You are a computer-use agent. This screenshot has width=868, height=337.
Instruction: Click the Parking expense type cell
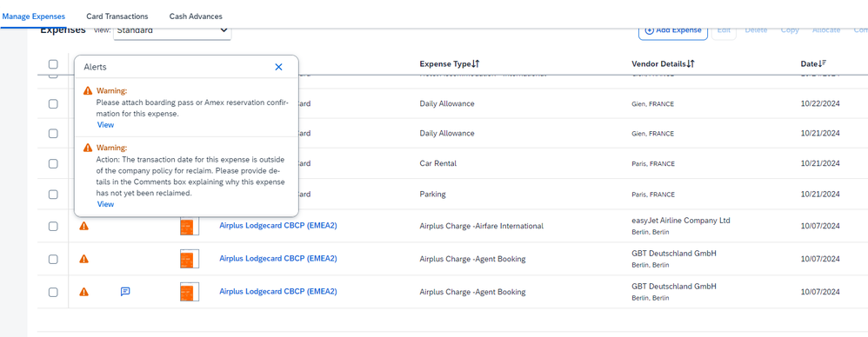tap(432, 195)
